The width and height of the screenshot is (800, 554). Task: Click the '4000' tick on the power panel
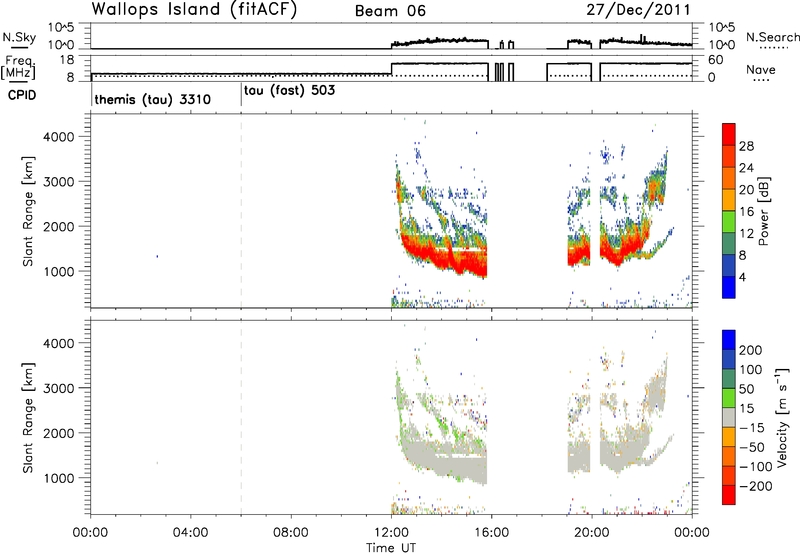(x=58, y=137)
